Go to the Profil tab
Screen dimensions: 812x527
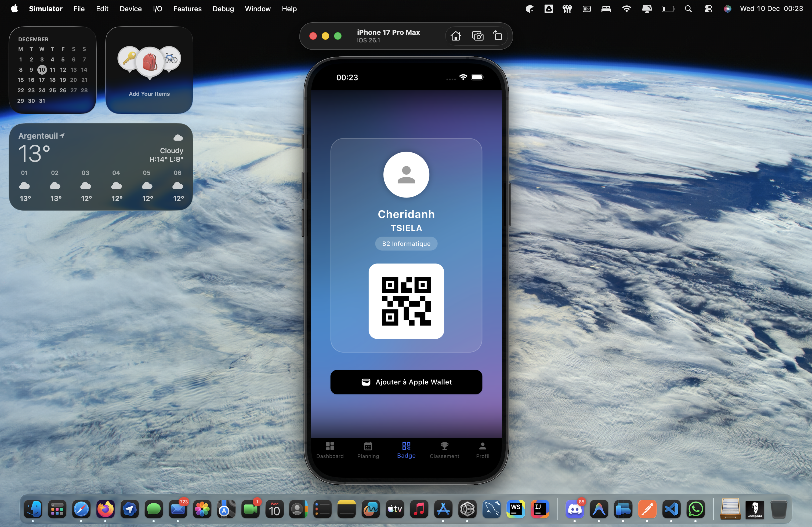pyautogui.click(x=483, y=450)
